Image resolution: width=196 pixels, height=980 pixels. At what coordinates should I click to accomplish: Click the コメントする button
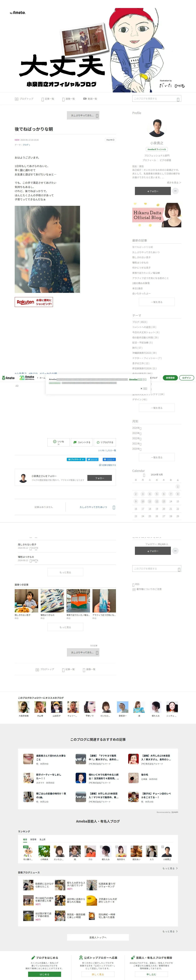(82, 442)
